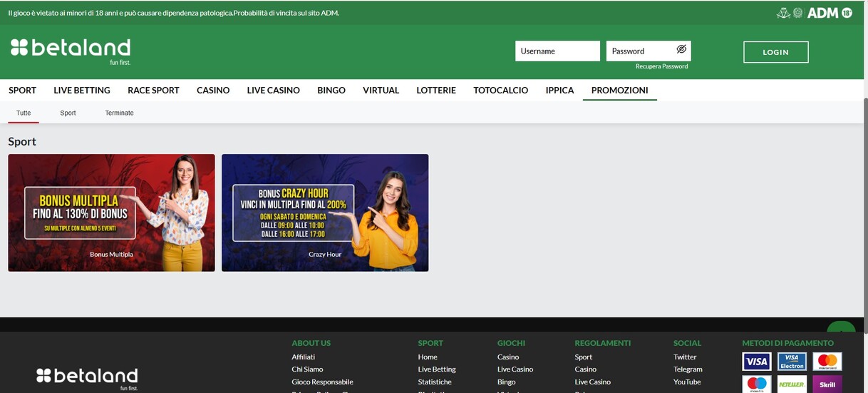Click the betaland logo in header
This screenshot has width=868, height=393.
click(71, 51)
